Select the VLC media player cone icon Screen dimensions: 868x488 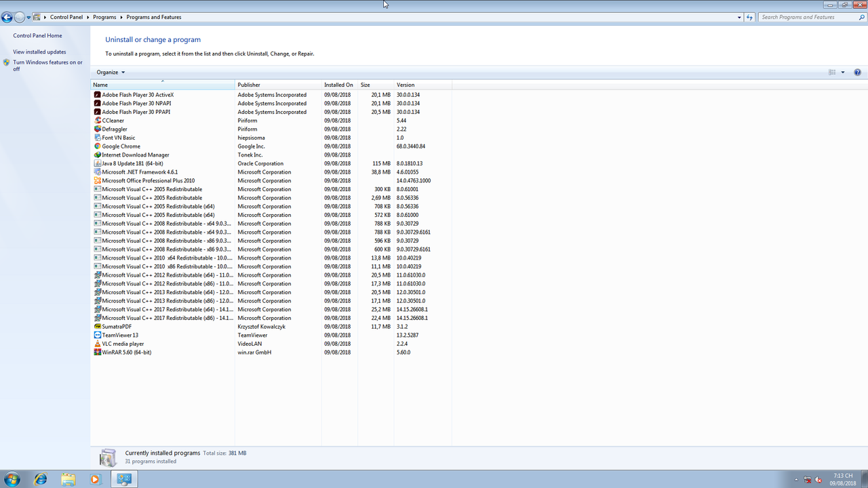[98, 344]
